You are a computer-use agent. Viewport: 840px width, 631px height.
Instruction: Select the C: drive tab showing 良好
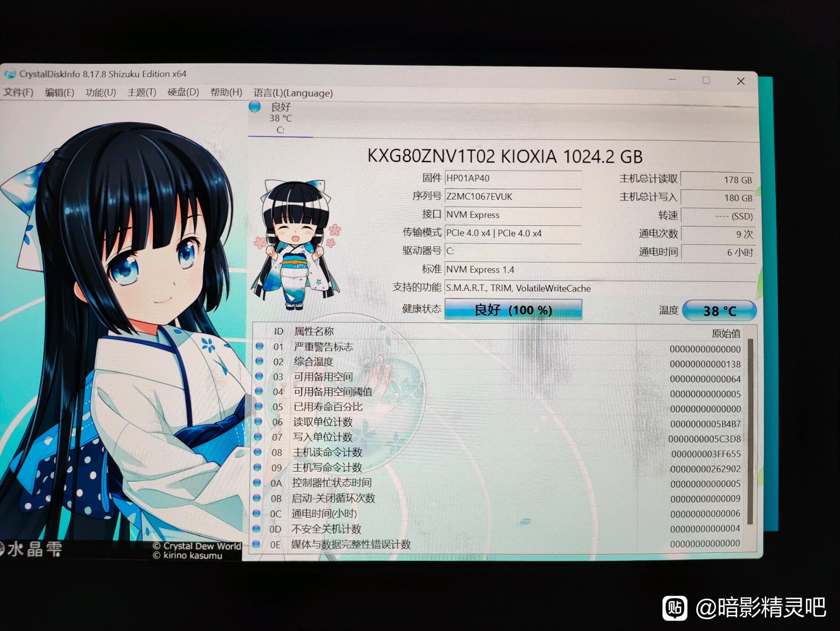click(280, 118)
